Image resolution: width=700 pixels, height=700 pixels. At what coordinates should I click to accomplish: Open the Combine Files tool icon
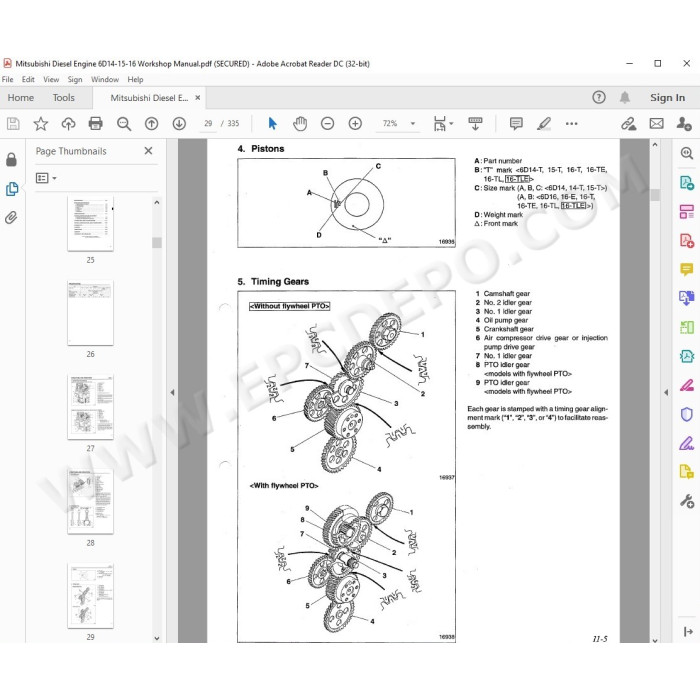[x=687, y=298]
